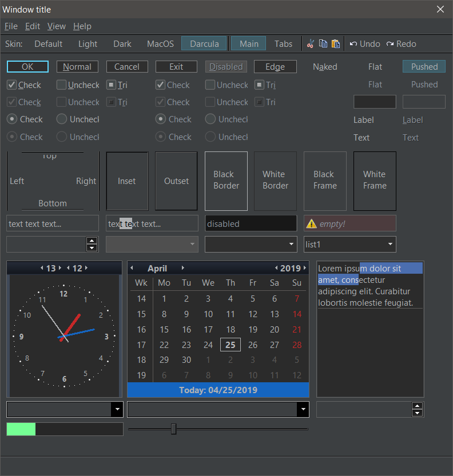
Task: Expand the list1 combo box
Action: click(x=390, y=245)
